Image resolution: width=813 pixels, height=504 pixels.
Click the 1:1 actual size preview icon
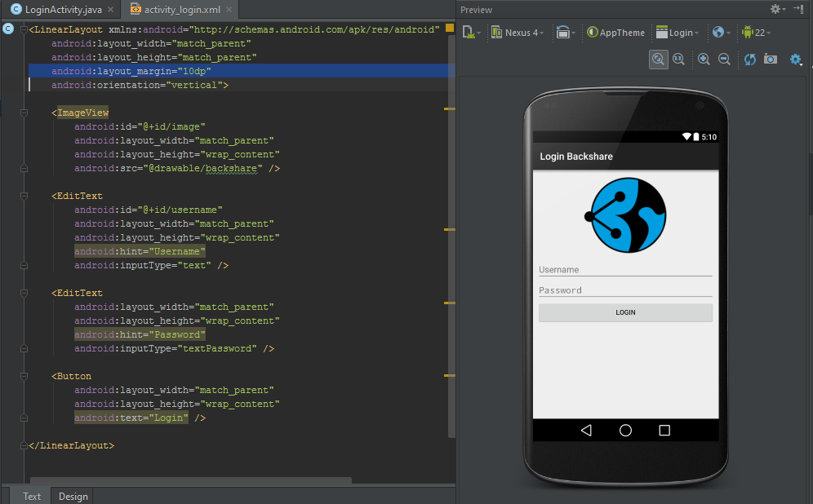(679, 59)
